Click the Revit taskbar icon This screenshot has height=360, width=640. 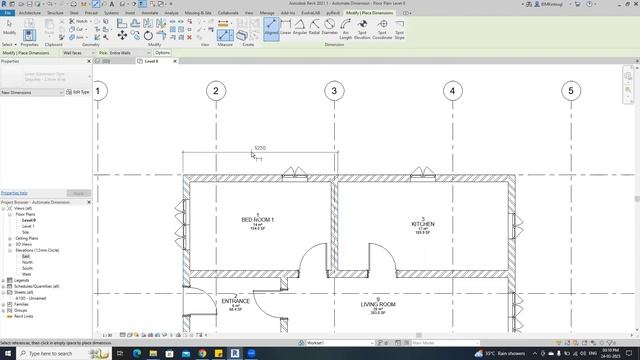235,353
